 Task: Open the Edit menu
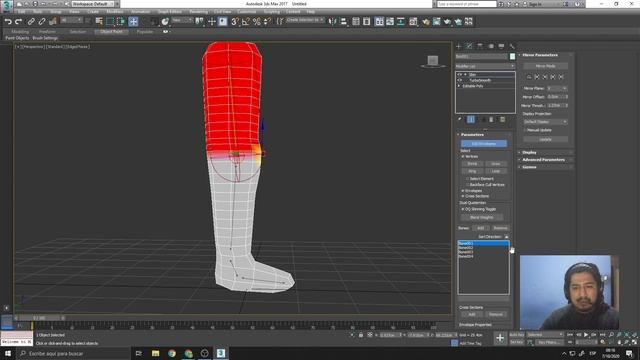click(x=22, y=12)
